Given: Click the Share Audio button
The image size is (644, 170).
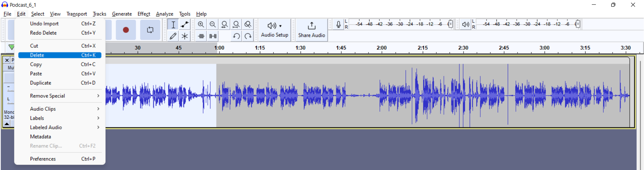Looking at the screenshot, I should point(312,30).
